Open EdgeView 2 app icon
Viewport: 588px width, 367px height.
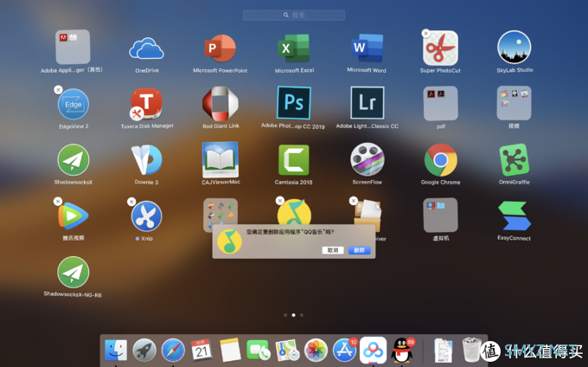point(73,105)
